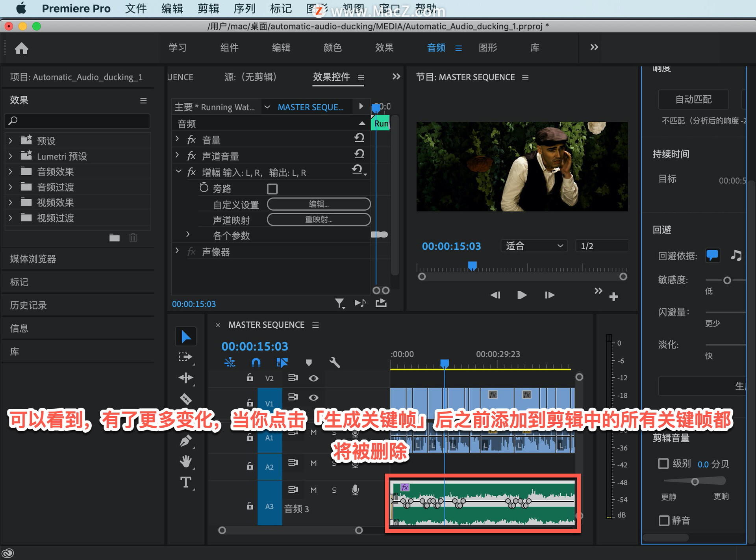Image resolution: width=756 pixels, height=560 pixels.
Task: Click the 编辑... custom setup button
Action: [319, 204]
